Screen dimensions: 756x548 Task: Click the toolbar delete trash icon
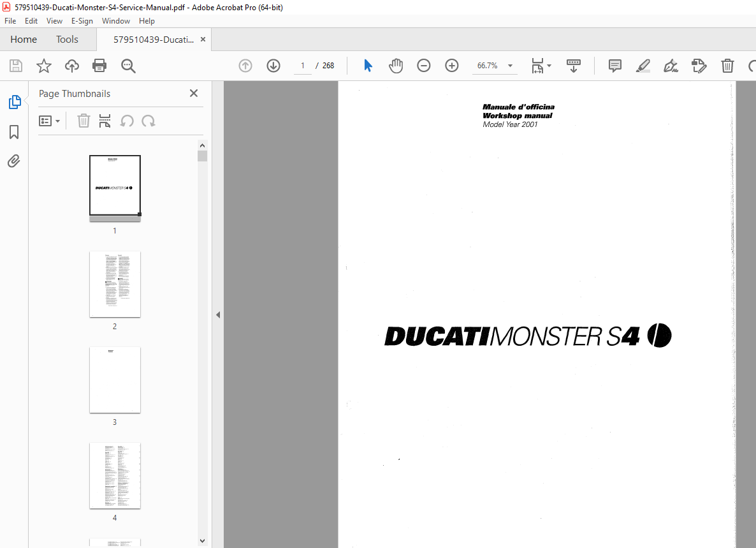pyautogui.click(x=727, y=66)
